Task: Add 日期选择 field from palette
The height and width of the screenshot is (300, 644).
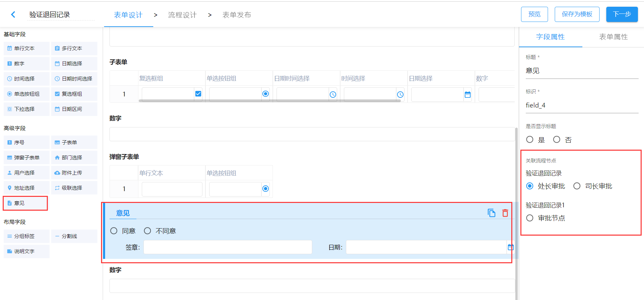Action: [74, 64]
